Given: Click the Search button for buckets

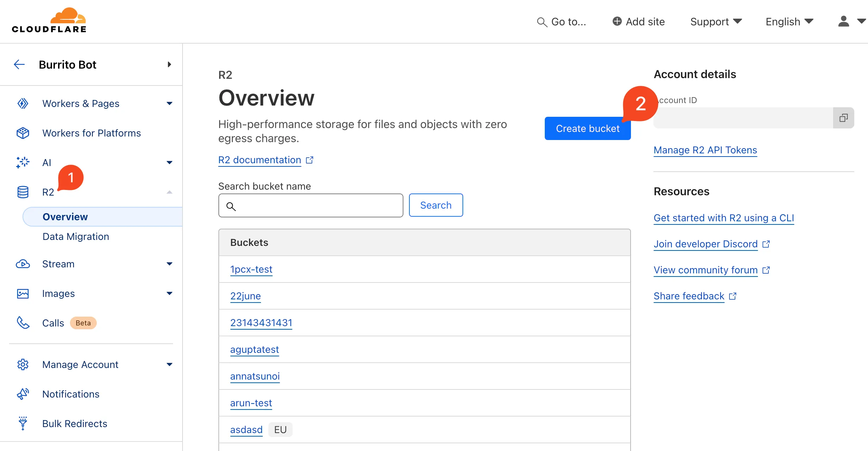Looking at the screenshot, I should 436,204.
